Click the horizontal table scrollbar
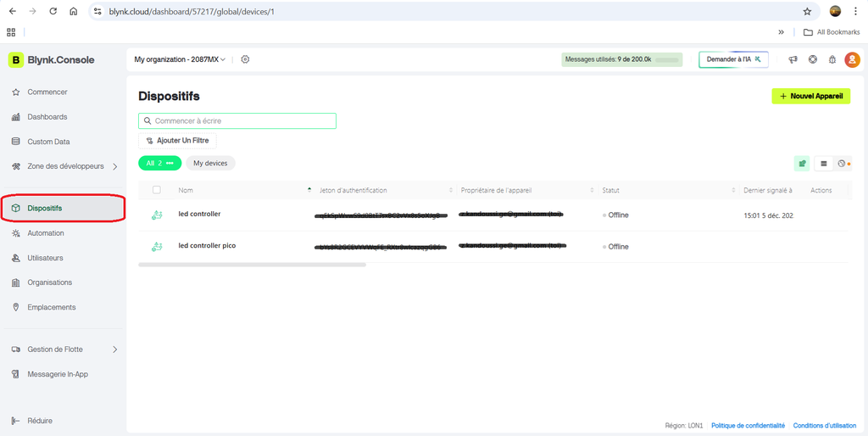Image resolution: width=868 pixels, height=436 pixels. pos(252,265)
